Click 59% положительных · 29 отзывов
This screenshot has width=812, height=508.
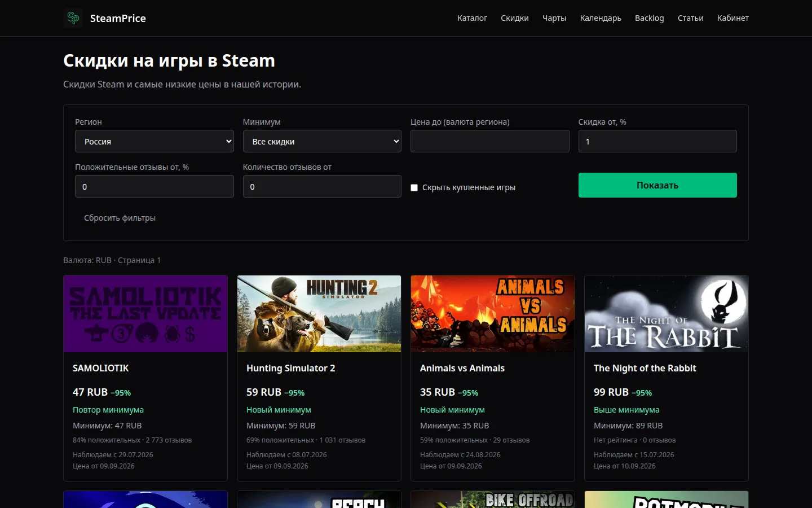[475, 440]
